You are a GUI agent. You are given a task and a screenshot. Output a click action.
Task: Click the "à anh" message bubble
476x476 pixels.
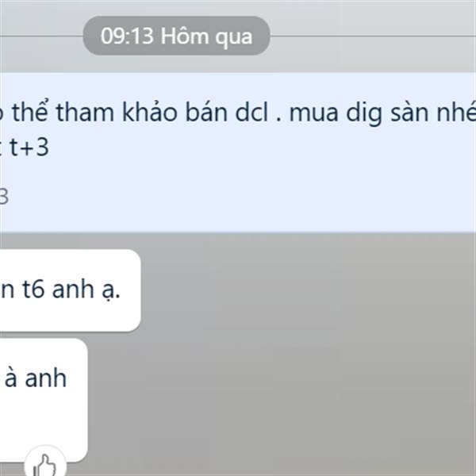click(44, 400)
